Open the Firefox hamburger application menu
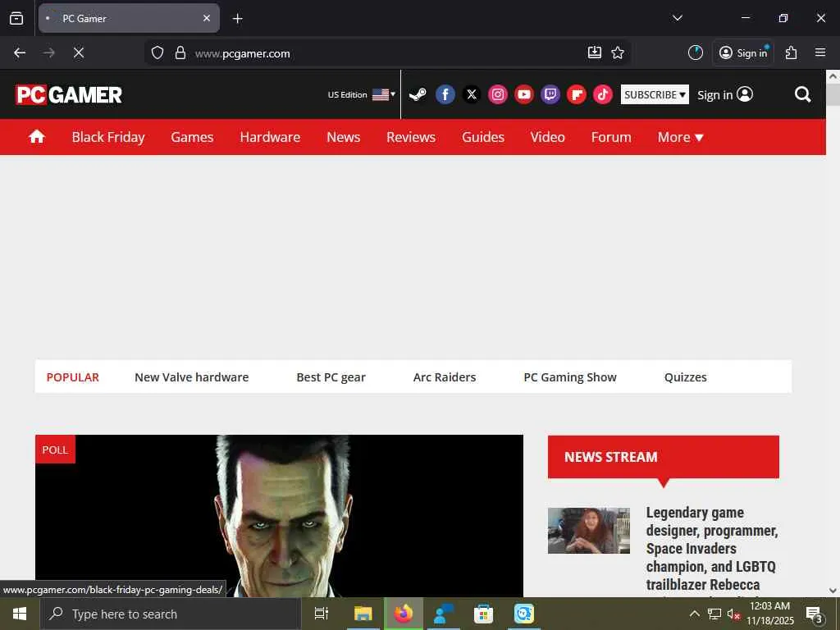Screen dimensions: 840x630 point(820,52)
